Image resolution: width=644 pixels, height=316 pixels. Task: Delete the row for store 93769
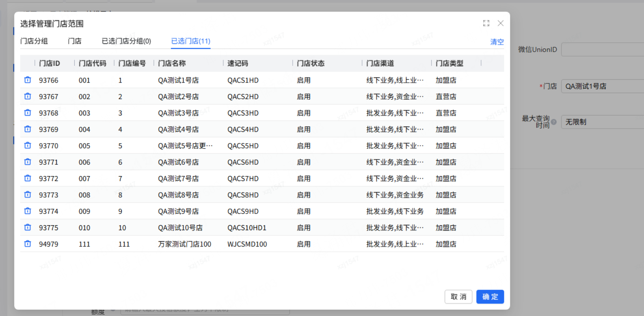point(28,129)
